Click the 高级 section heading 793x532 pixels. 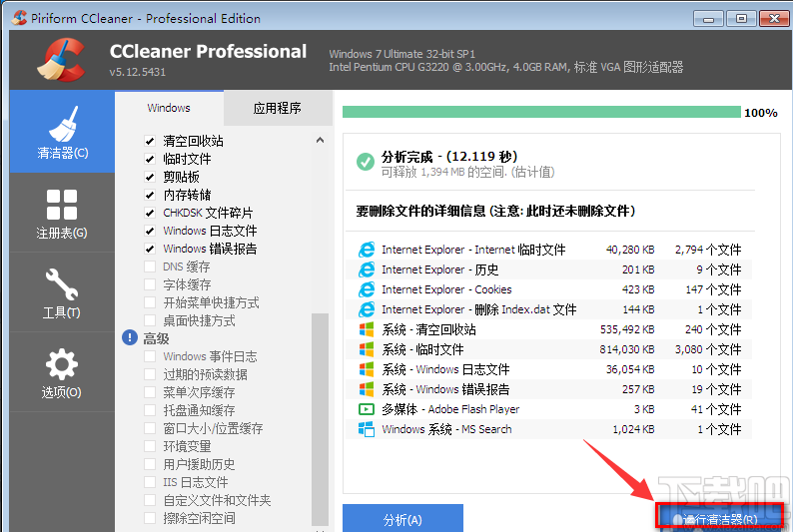click(156, 338)
